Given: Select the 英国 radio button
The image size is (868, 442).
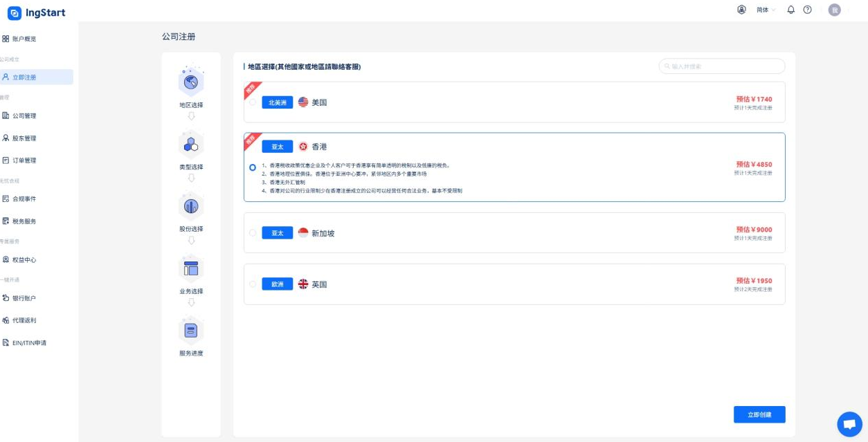Looking at the screenshot, I should point(253,284).
